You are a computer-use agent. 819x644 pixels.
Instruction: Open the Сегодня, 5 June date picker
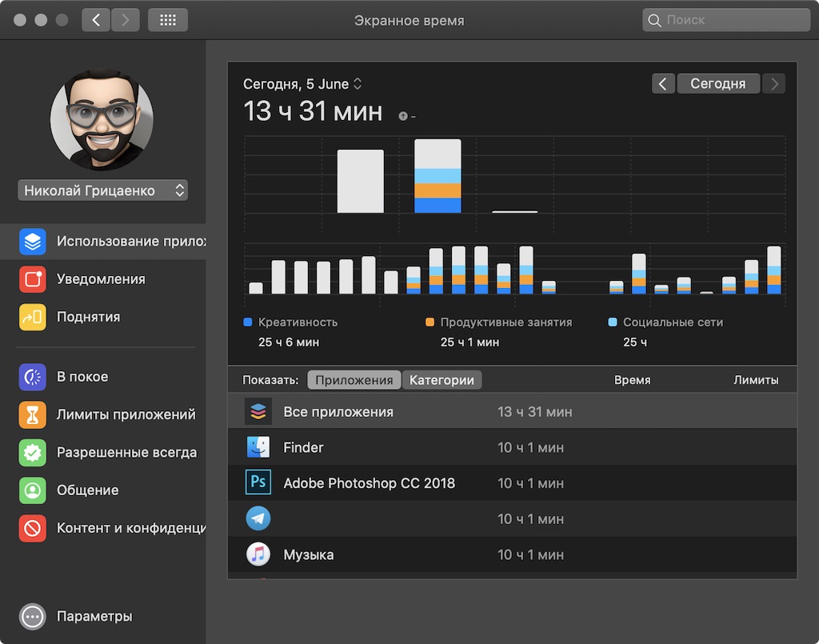point(302,84)
